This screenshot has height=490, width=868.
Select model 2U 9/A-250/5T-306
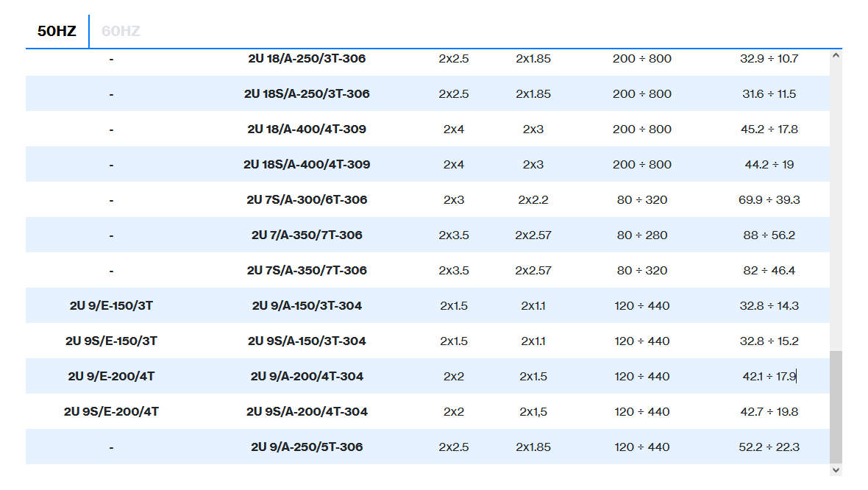point(307,447)
